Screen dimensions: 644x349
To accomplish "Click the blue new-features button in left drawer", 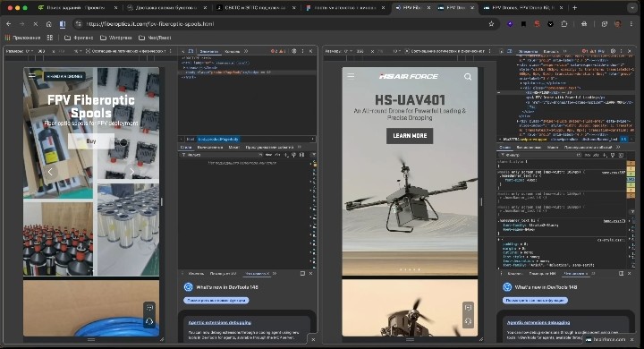I will [x=216, y=301].
